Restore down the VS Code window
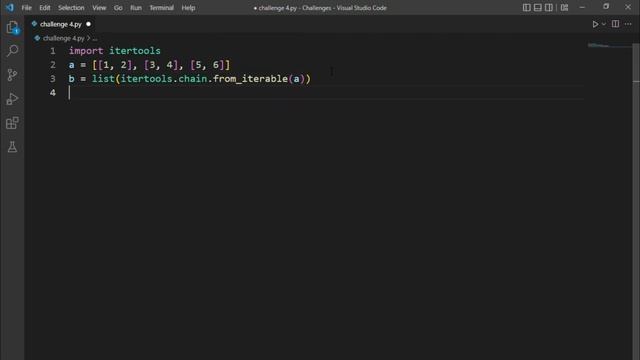The image size is (640, 360). [x=606, y=7]
